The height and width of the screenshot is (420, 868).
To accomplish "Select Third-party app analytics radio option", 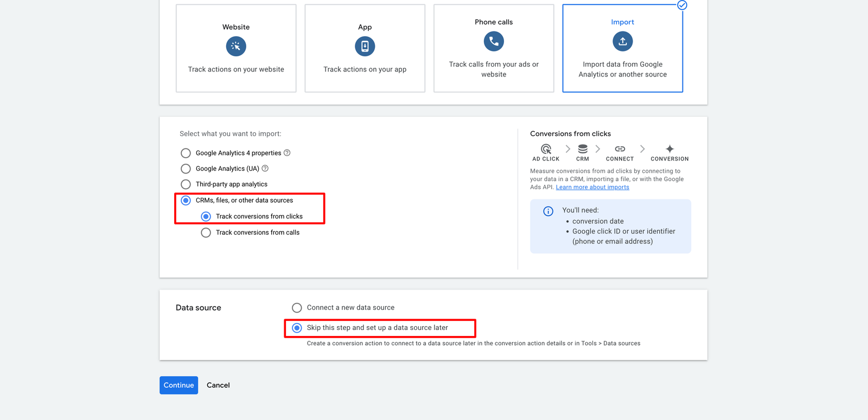I will tap(186, 184).
